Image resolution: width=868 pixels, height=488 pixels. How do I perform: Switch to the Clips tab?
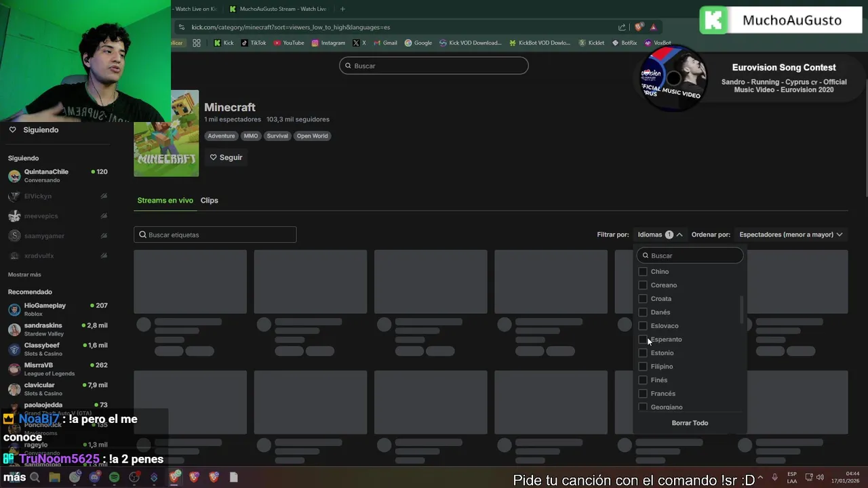pos(209,201)
